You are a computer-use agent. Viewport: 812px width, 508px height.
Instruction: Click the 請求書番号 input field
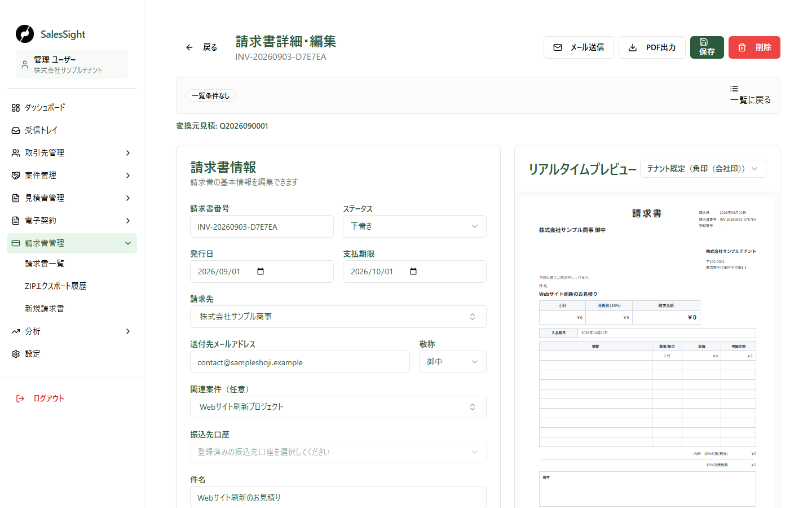[262, 226]
